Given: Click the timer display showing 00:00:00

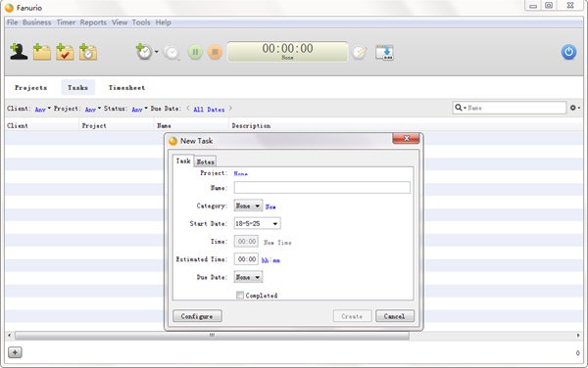Looking at the screenshot, I should 287,51.
